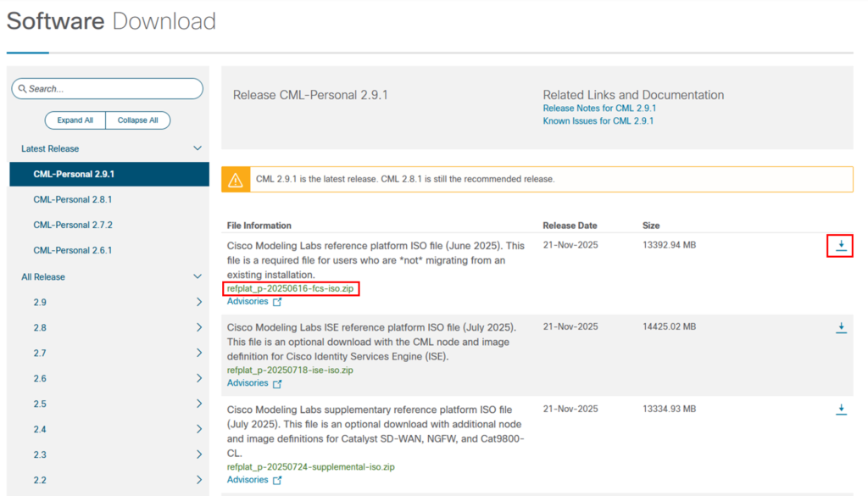The width and height of the screenshot is (868, 496).
Task: Open Advisories external icon for fcs ISO
Action: click(277, 302)
